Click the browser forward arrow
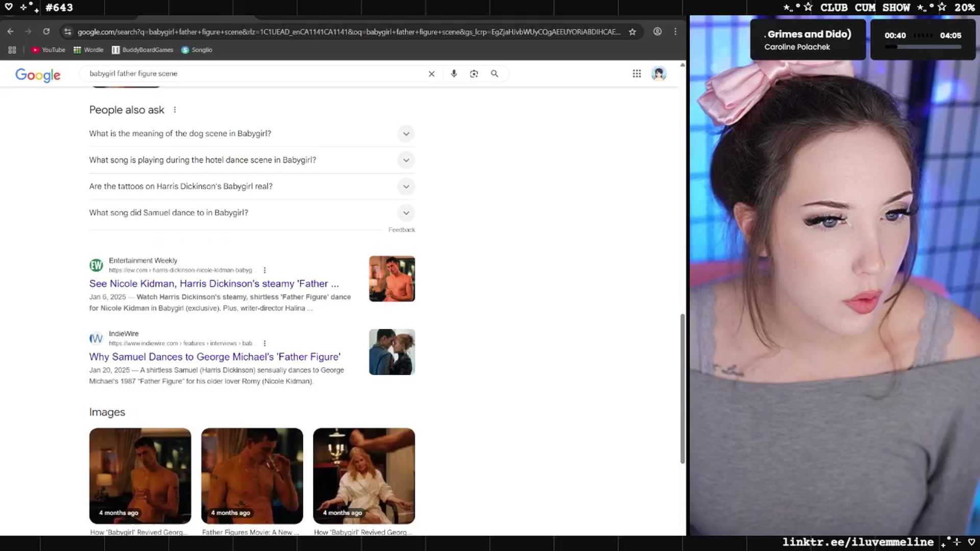The width and height of the screenshot is (980, 551). coord(28,32)
